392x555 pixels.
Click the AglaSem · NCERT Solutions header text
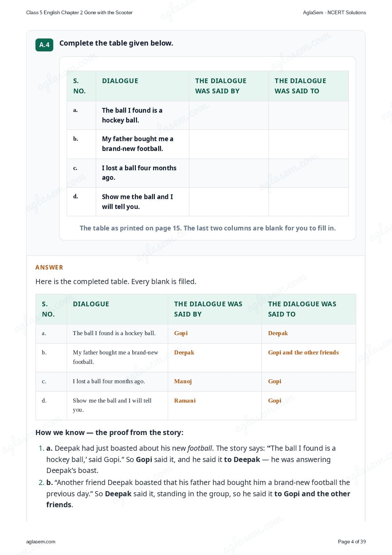(x=334, y=12)
